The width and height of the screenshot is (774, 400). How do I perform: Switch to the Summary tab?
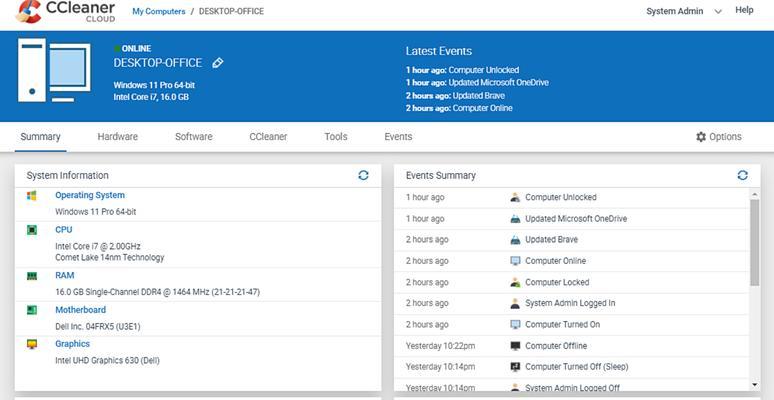40,137
